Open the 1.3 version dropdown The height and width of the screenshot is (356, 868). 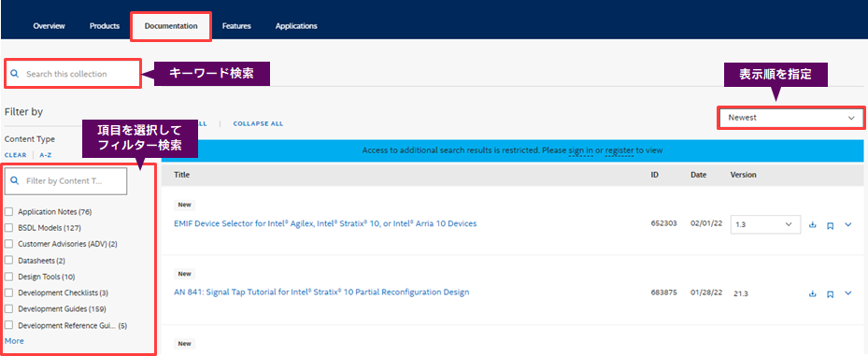[765, 225]
